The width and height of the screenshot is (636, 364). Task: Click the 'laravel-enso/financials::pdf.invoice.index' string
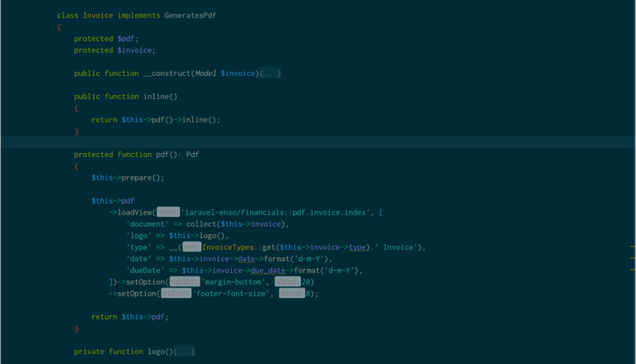(276, 212)
